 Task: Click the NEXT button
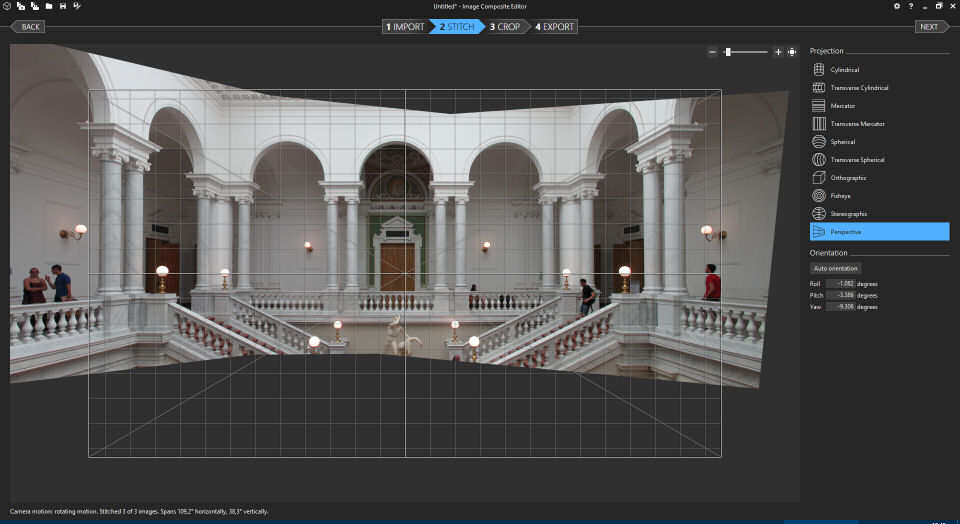click(x=929, y=27)
